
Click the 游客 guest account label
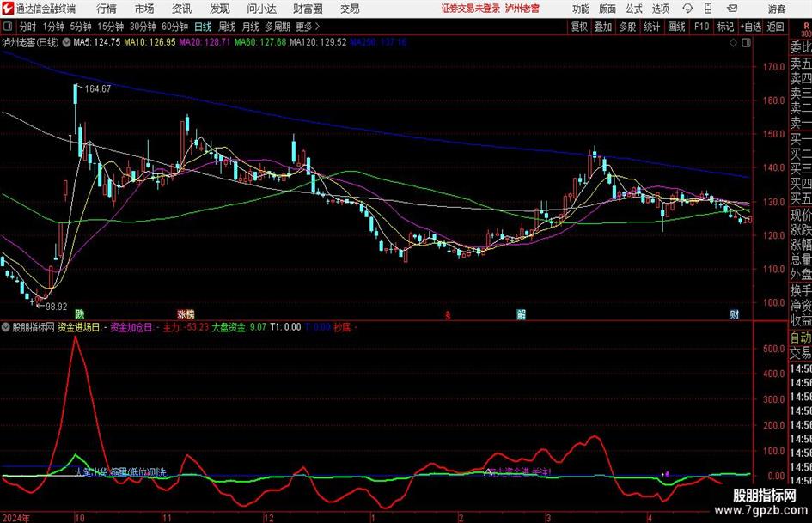(777, 9)
